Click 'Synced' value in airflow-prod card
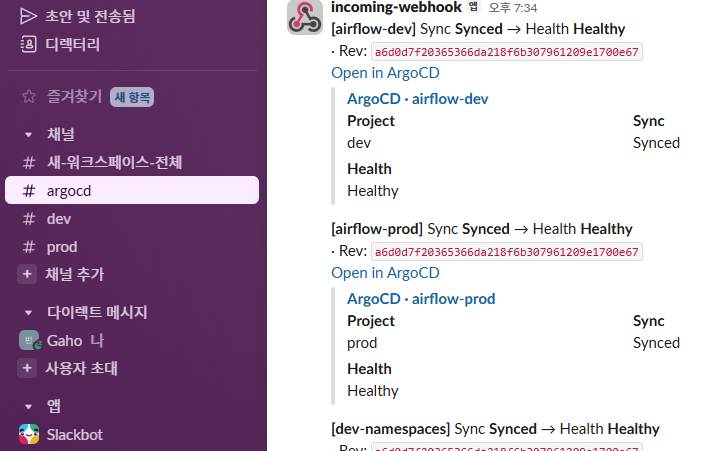The width and height of the screenshot is (719, 451). tap(656, 343)
